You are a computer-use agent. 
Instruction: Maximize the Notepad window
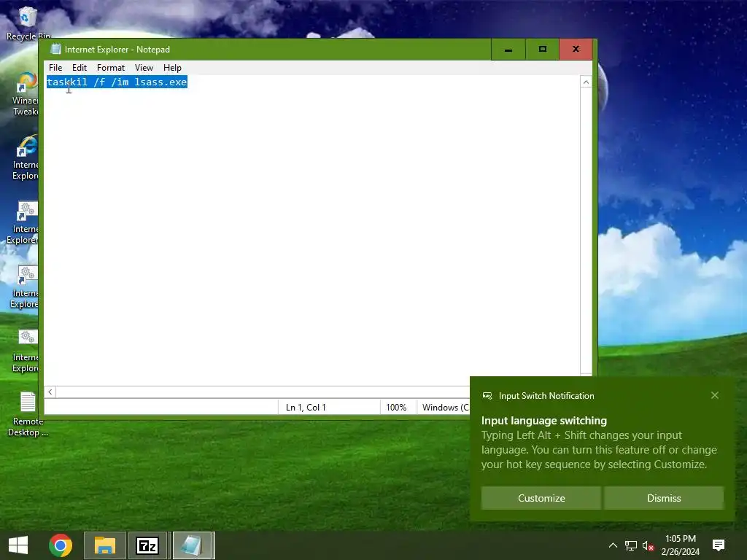coord(542,49)
